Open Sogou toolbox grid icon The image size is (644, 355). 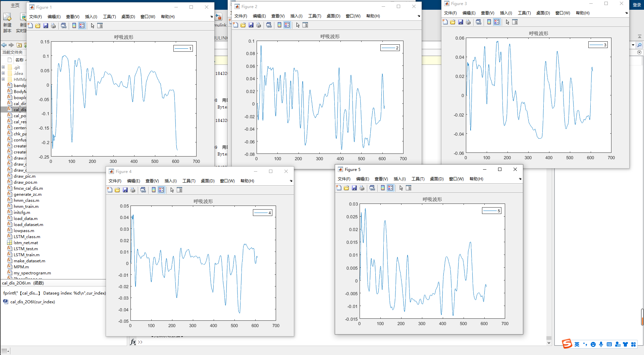633,344
